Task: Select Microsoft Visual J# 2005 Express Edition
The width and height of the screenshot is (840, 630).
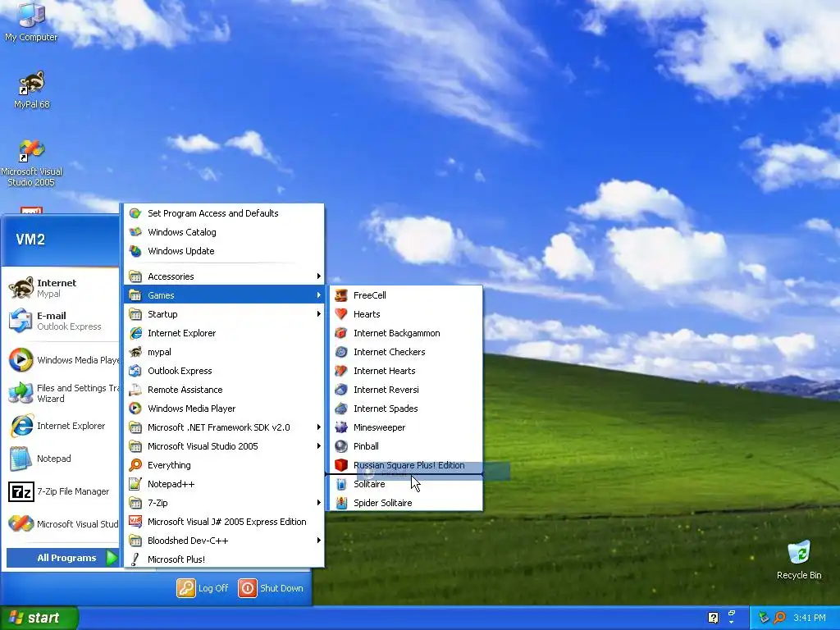Action: coord(224,522)
